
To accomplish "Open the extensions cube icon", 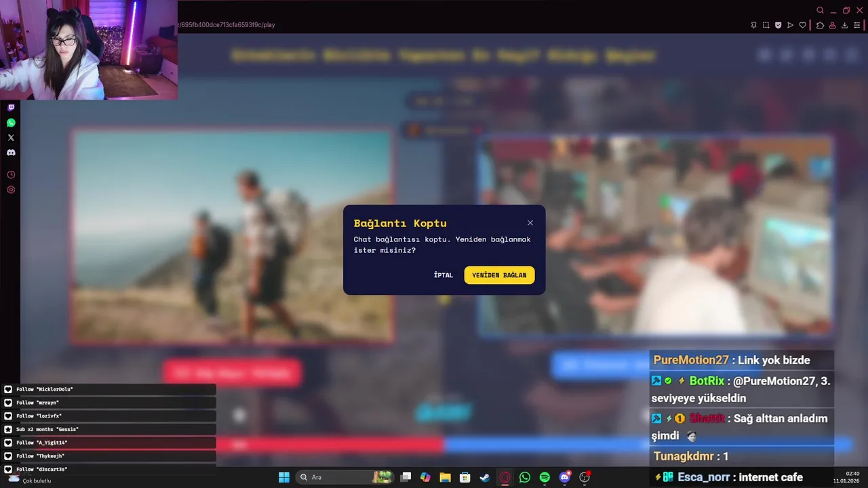I will click(x=820, y=25).
